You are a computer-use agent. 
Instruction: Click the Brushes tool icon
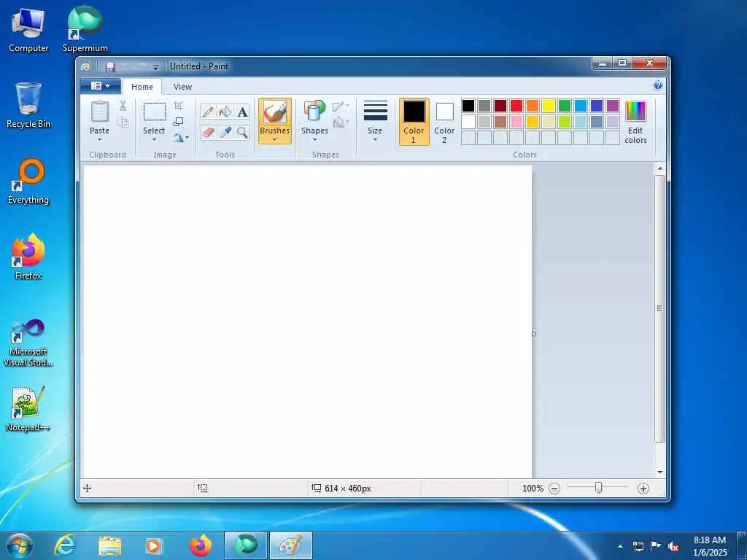(275, 112)
